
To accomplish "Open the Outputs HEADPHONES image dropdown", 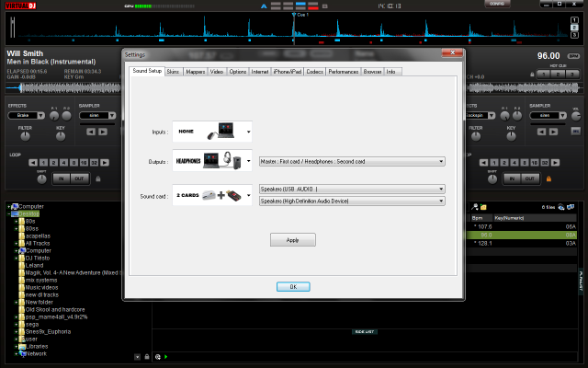I will click(212, 161).
